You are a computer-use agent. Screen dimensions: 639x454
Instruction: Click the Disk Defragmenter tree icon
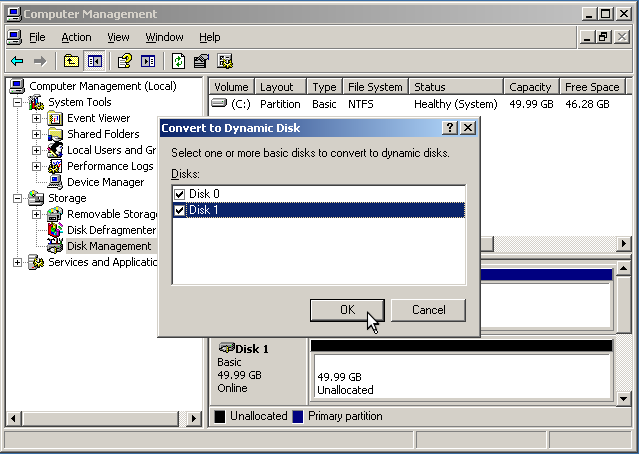point(55,230)
